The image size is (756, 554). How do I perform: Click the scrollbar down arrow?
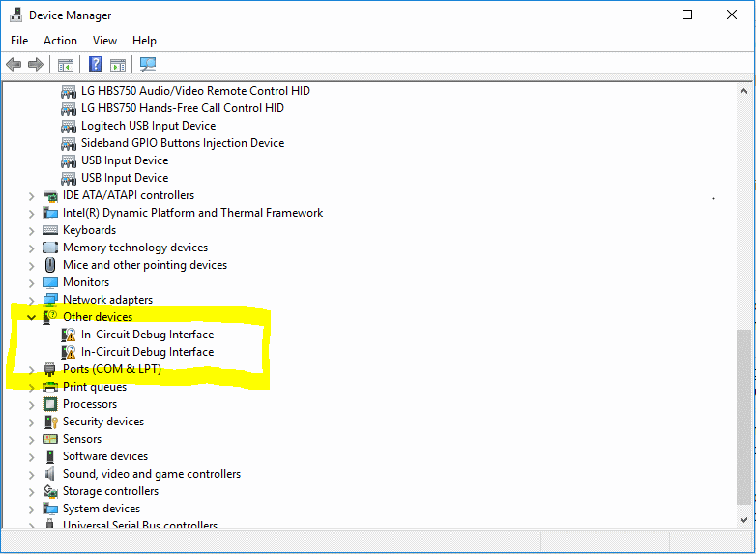click(743, 520)
